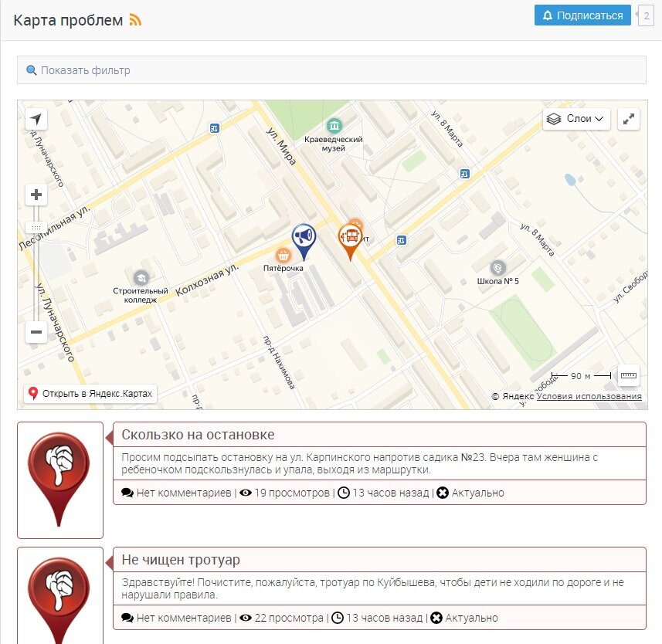Click the eye icon beside 22 просмотра
Screen dimensions: 662x644
pos(246,618)
